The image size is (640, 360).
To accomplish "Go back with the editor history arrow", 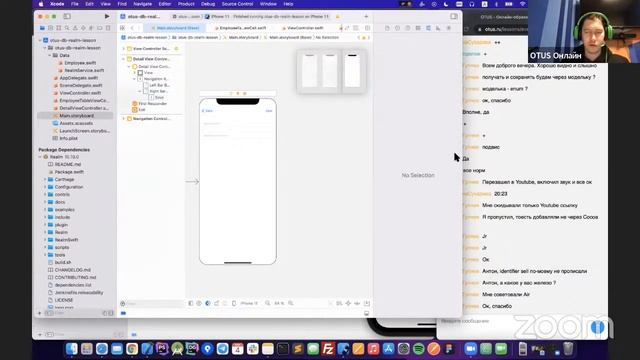I will [132, 28].
